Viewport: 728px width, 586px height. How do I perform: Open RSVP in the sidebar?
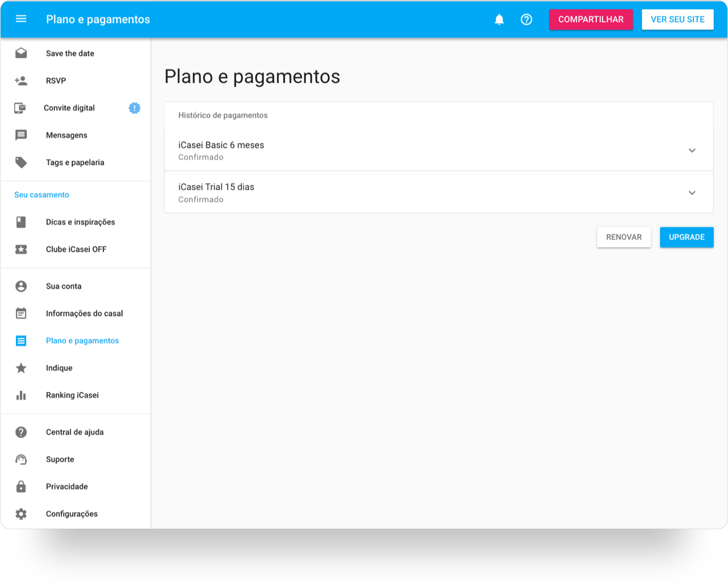76,81
